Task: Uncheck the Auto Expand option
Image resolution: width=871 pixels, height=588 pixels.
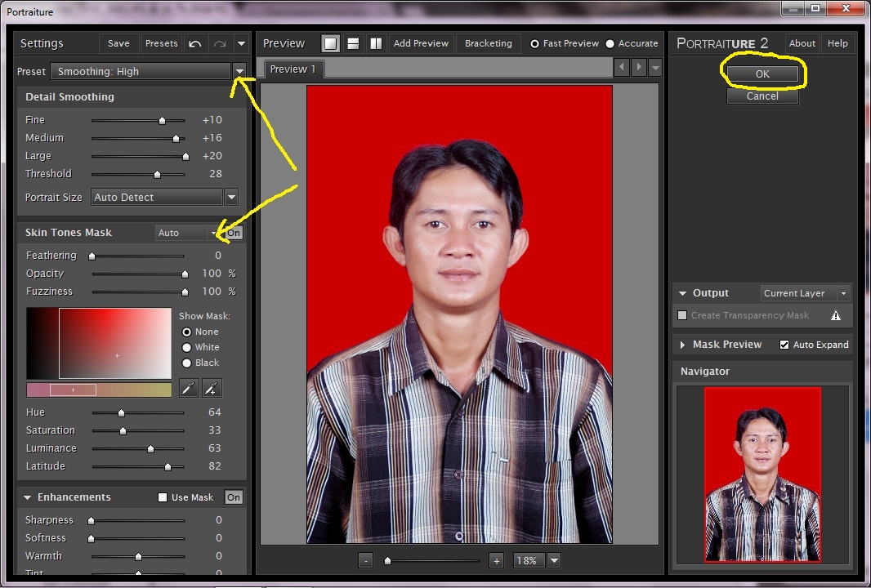Action: [x=784, y=345]
